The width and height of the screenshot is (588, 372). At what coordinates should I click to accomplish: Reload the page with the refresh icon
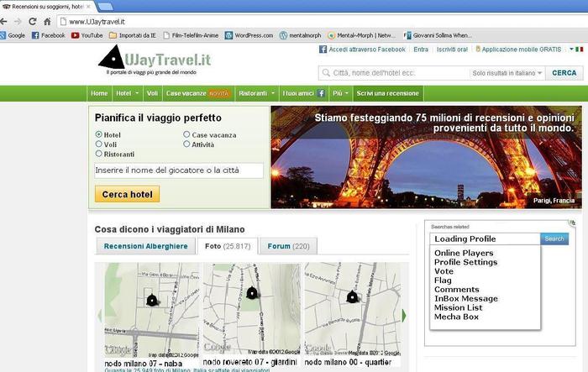33,21
